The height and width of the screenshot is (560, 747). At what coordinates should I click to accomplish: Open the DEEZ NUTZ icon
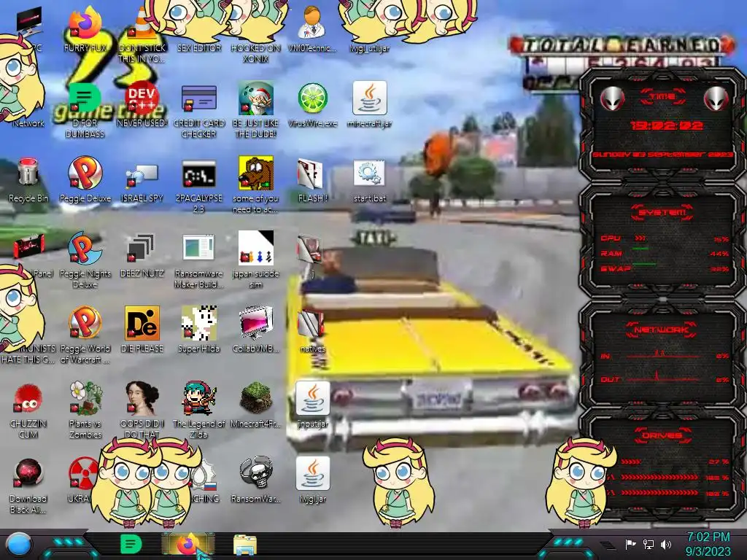coord(142,254)
